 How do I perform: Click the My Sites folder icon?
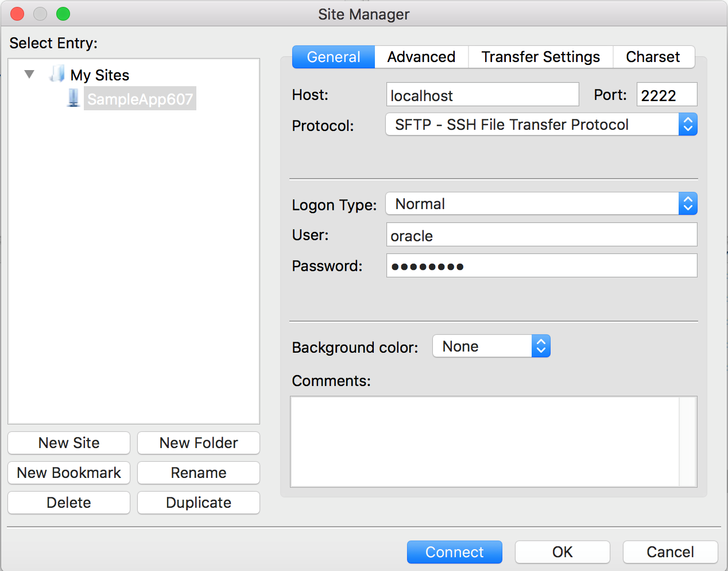coord(56,74)
